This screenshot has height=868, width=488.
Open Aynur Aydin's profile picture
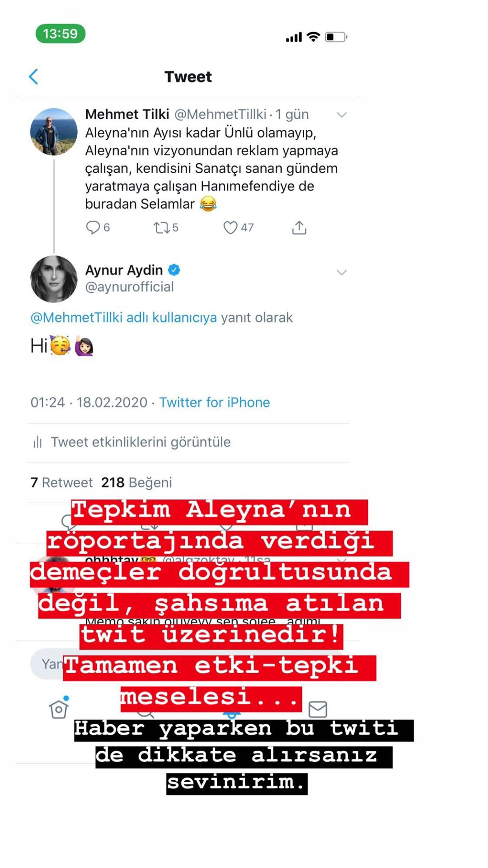pyautogui.click(x=54, y=279)
